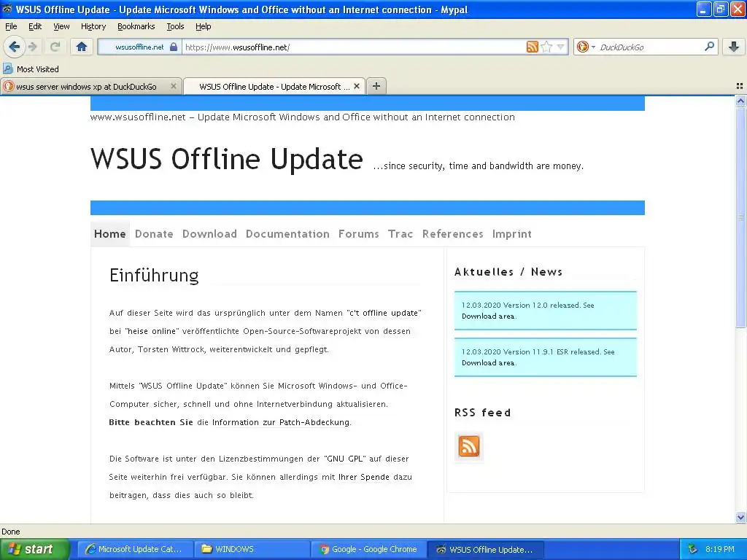Screen dimensions: 747x560
Task: Click the search magnifier icon
Action: pyautogui.click(x=709, y=46)
